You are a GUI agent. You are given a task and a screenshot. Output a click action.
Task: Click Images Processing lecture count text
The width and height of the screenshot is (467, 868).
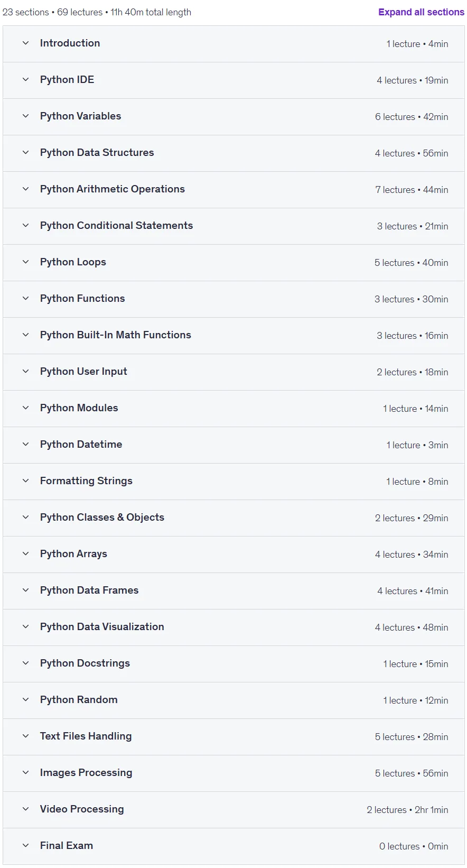click(395, 773)
